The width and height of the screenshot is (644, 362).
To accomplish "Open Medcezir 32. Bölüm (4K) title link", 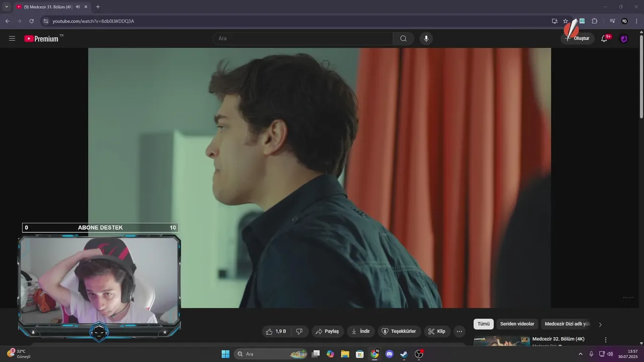I will [558, 339].
